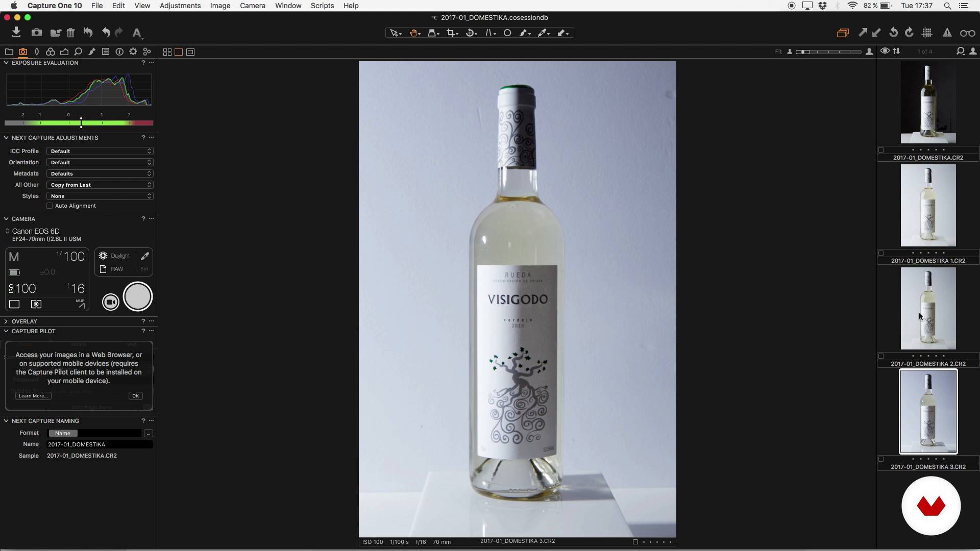
Task: Open the Orientation dropdown
Action: click(x=100, y=162)
